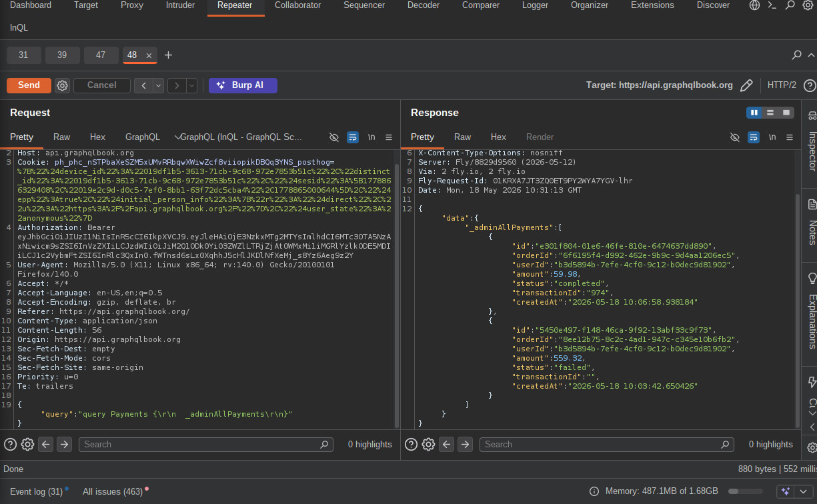Select top-bottom split layout
This screenshot has height=504, width=817.
coord(770,113)
